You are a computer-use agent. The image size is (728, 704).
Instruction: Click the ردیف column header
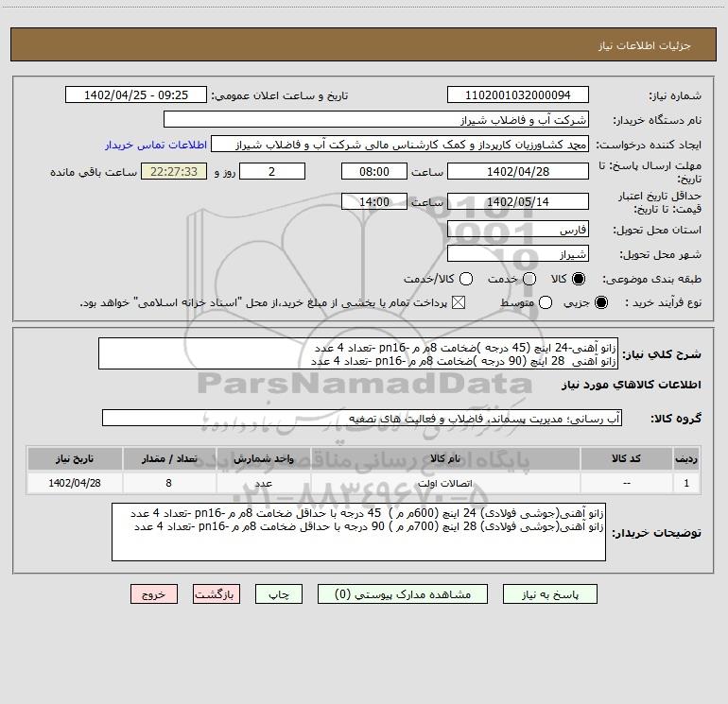(686, 458)
